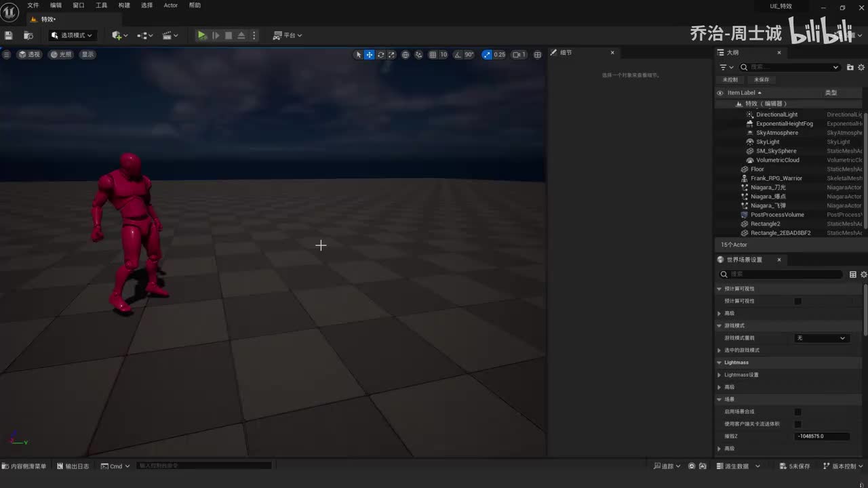This screenshot has height=488, width=868.
Task: Open the 编辑 menu
Action: (56, 5)
